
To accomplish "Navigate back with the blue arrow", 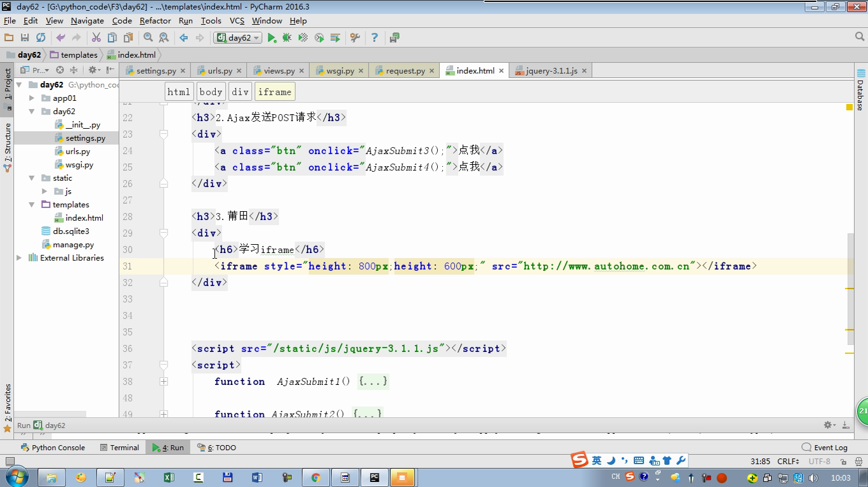I will (x=184, y=38).
